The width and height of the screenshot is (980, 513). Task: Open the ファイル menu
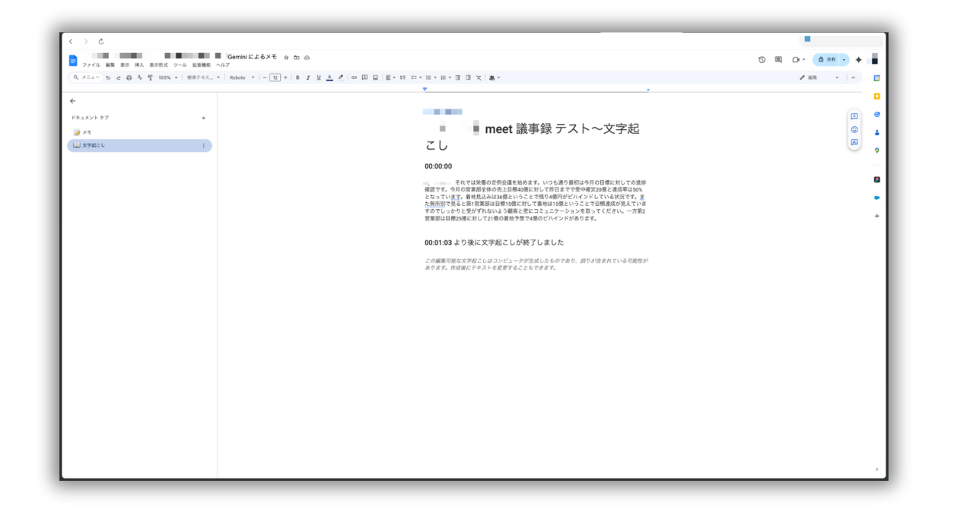pyautogui.click(x=91, y=65)
